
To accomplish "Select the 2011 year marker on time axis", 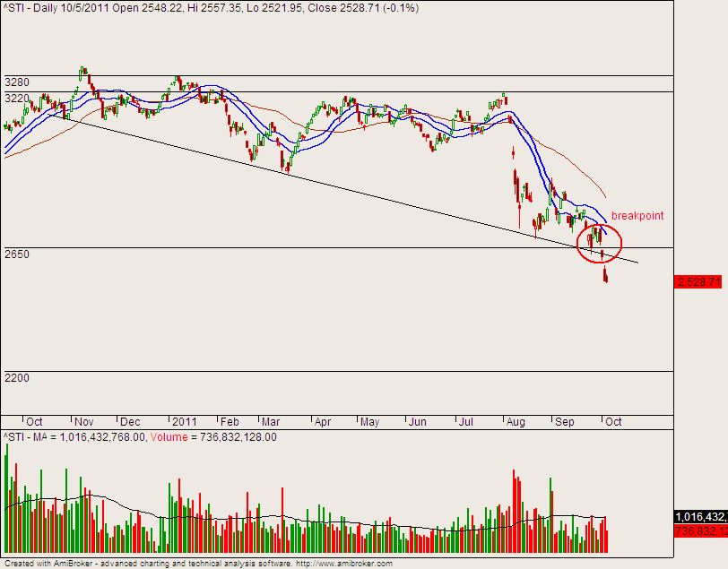I will [185, 421].
